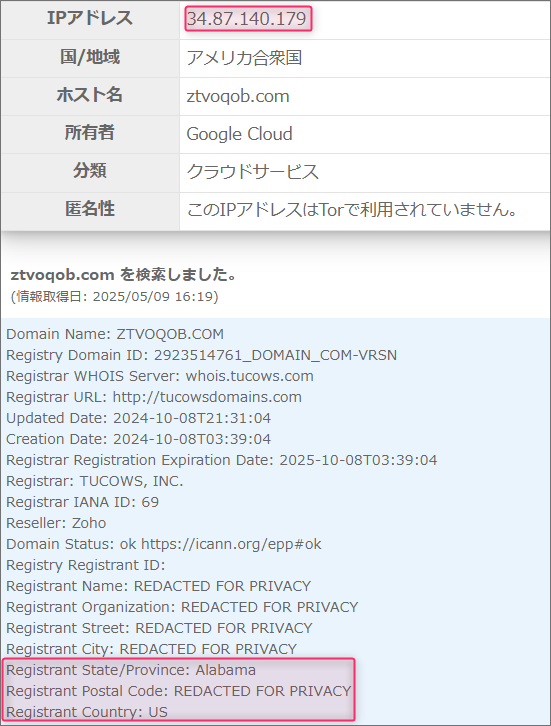551x726 pixels.
Task: Click the IPアドレス row header
Action: click(x=90, y=19)
